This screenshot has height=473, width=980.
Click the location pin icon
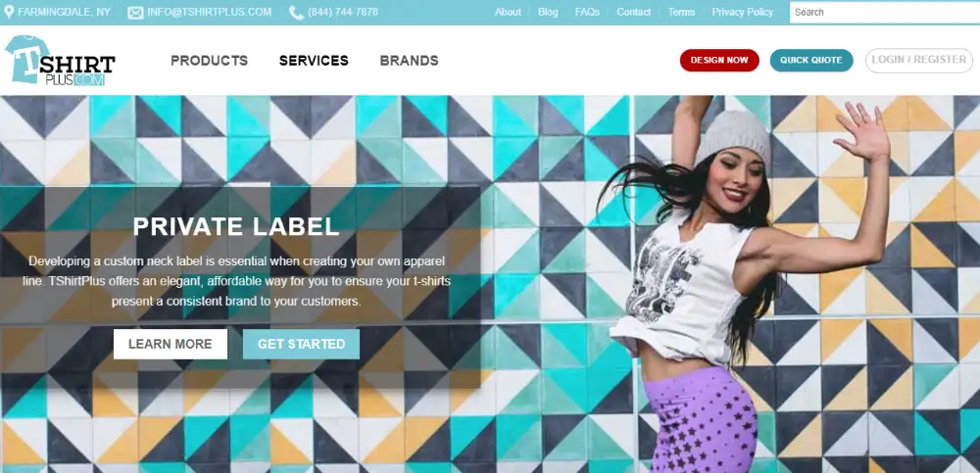9,12
